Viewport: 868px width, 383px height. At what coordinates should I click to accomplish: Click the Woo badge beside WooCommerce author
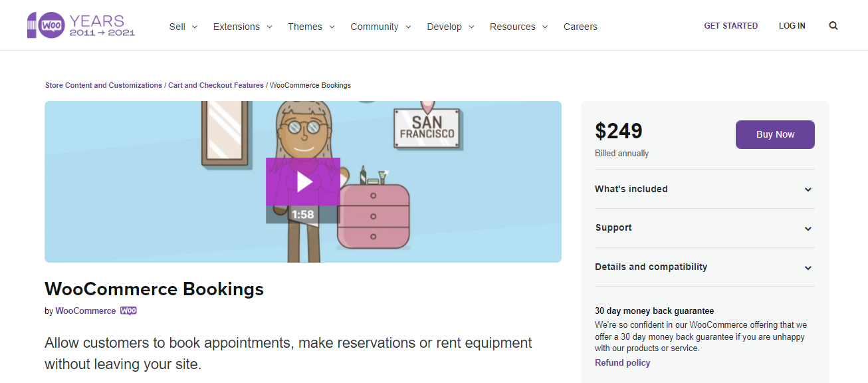tap(128, 311)
